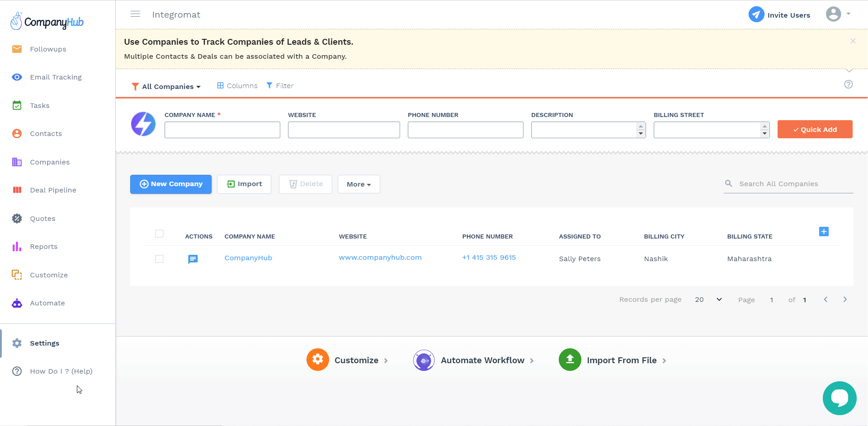Open the Columns chooser
Image resolution: width=868 pixels, height=426 pixels.
[x=237, y=86]
